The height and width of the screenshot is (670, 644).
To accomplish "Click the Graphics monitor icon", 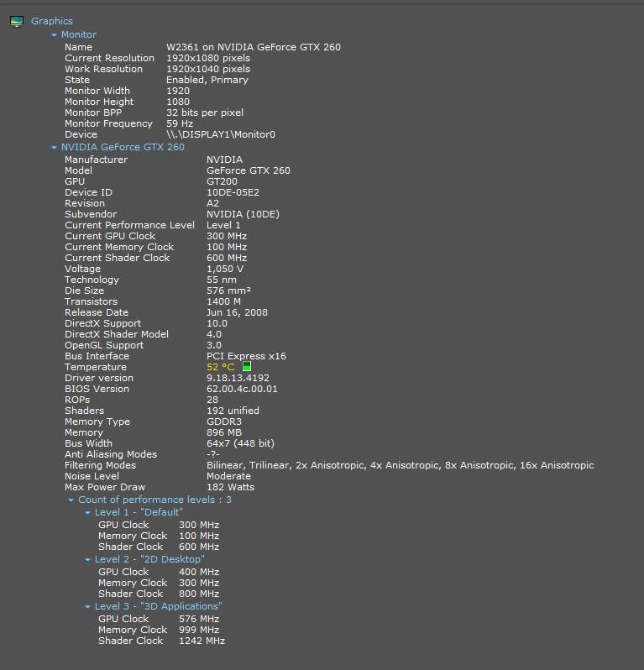I will pos(17,21).
